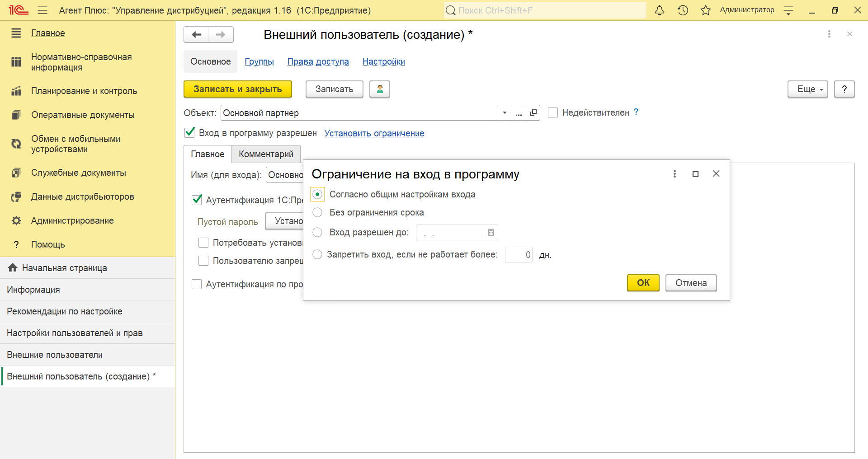Open the 'Права доступа' section
Screen dimensions: 868x459
click(x=318, y=61)
